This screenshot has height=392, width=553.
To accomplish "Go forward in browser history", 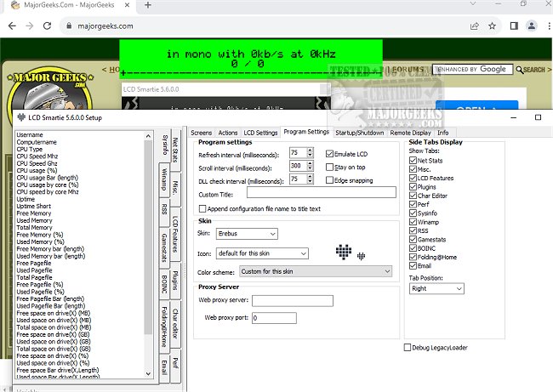I will point(30,26).
